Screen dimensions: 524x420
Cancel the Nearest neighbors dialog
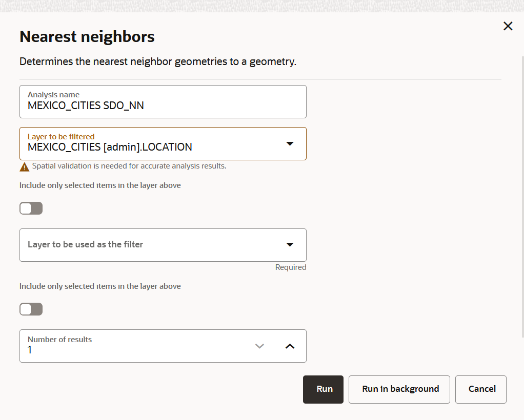pos(481,389)
